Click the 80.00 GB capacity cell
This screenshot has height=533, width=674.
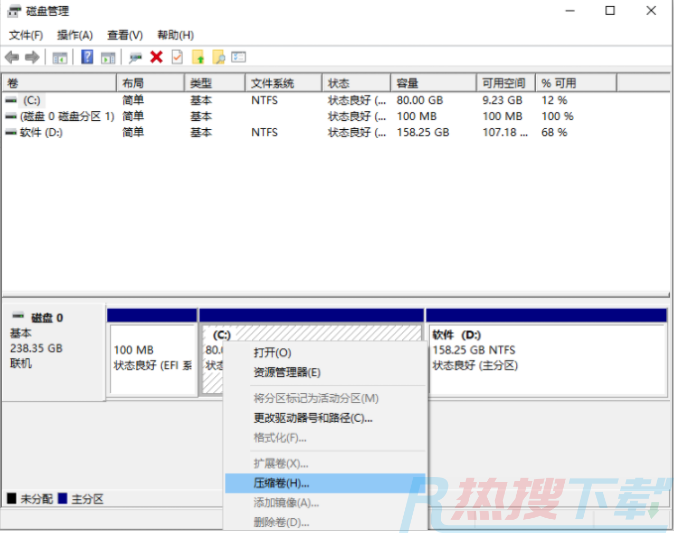[420, 100]
